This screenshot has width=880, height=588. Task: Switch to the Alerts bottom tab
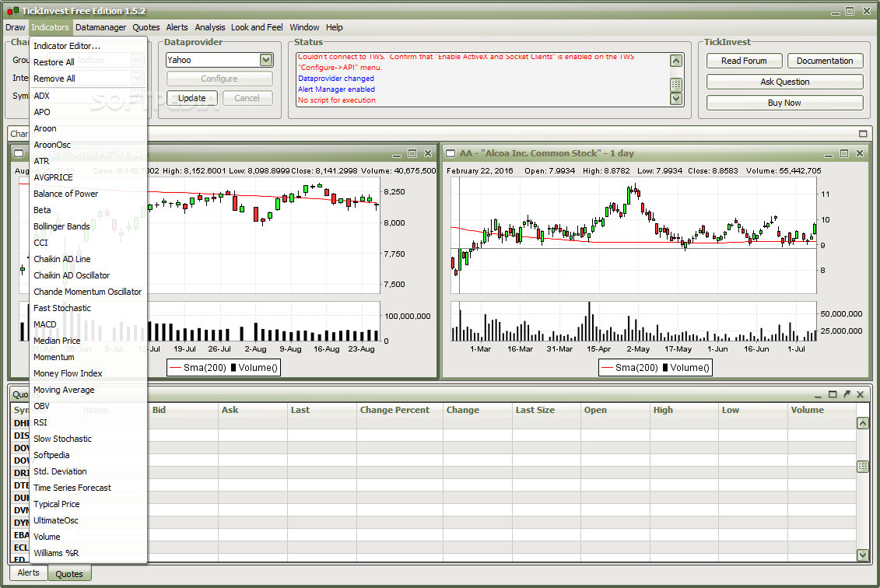(x=29, y=573)
